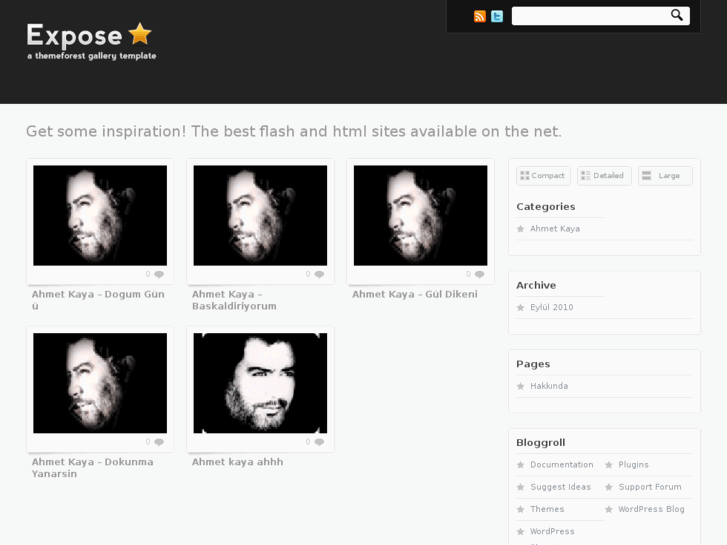Click the gold star in Expose logo
This screenshot has height=545, width=727.
(x=140, y=34)
